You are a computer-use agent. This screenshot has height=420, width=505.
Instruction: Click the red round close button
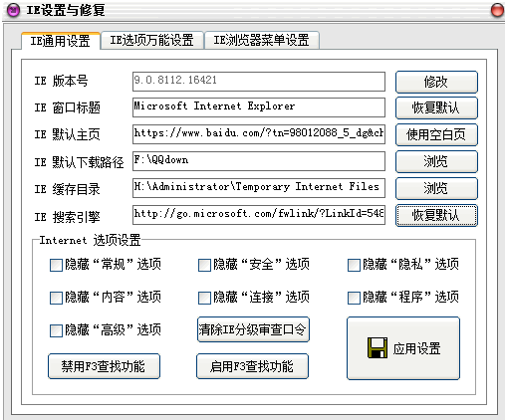click(497, 10)
